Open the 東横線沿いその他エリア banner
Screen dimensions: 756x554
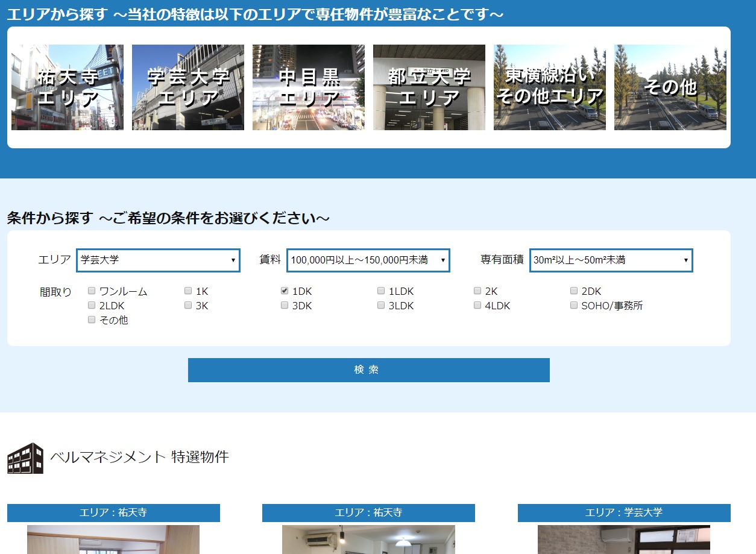click(549, 87)
